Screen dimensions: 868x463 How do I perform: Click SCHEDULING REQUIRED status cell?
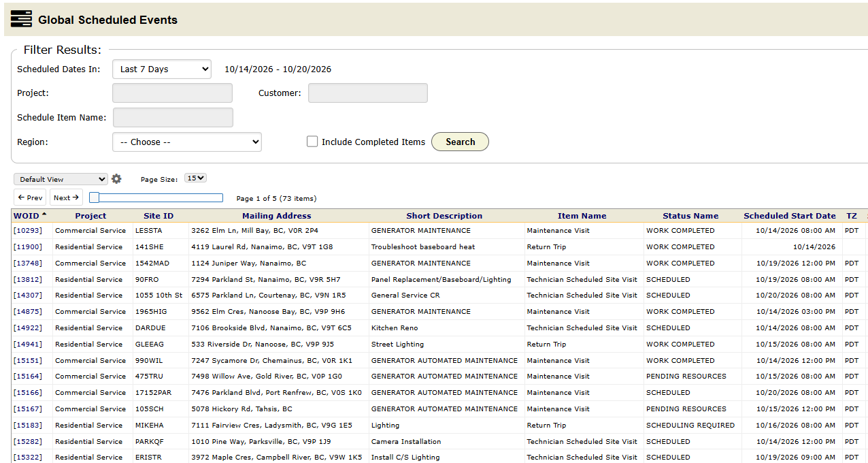pos(690,425)
